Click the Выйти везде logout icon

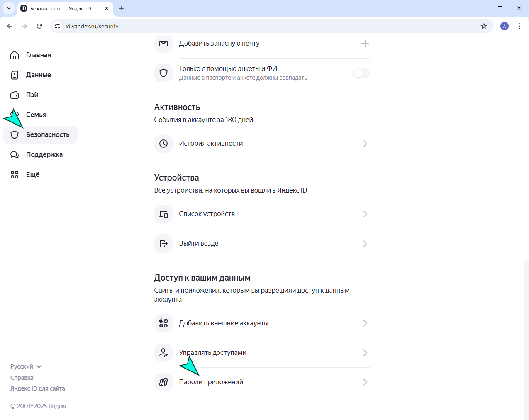coord(163,243)
